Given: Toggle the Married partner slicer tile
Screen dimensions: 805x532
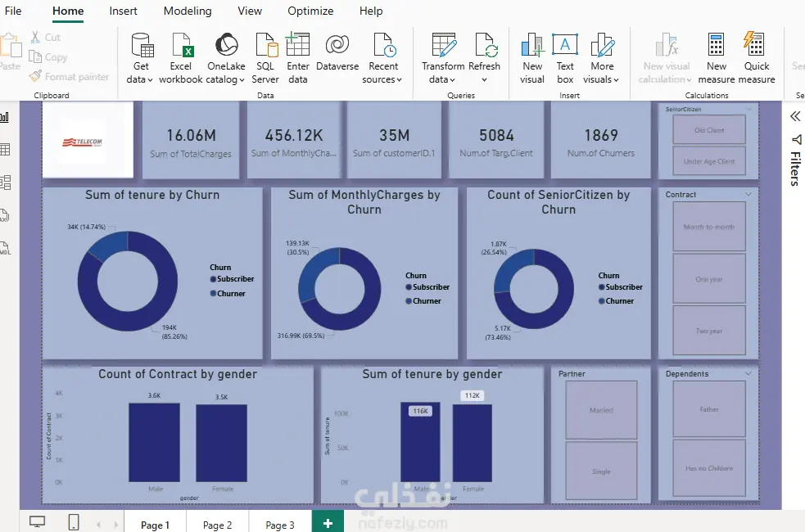Looking at the screenshot, I should tap(601, 410).
